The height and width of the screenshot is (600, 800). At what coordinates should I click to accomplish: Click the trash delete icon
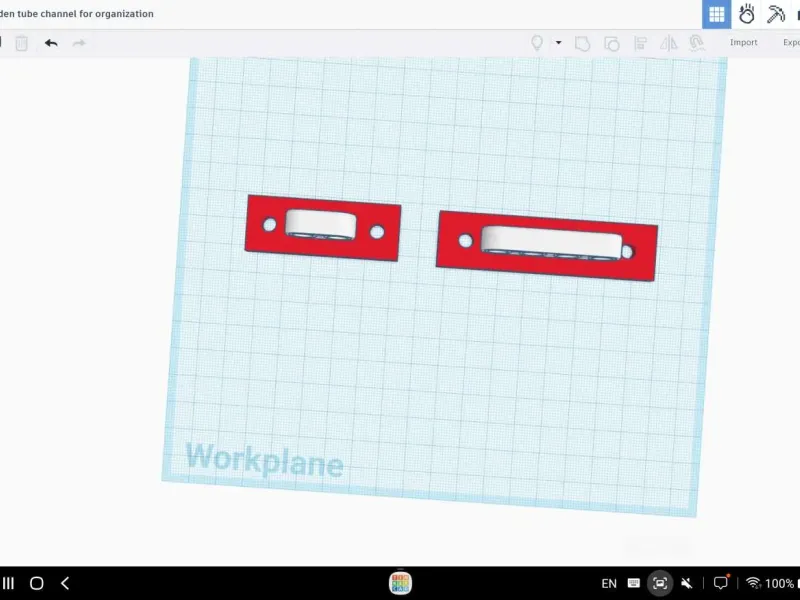click(21, 43)
